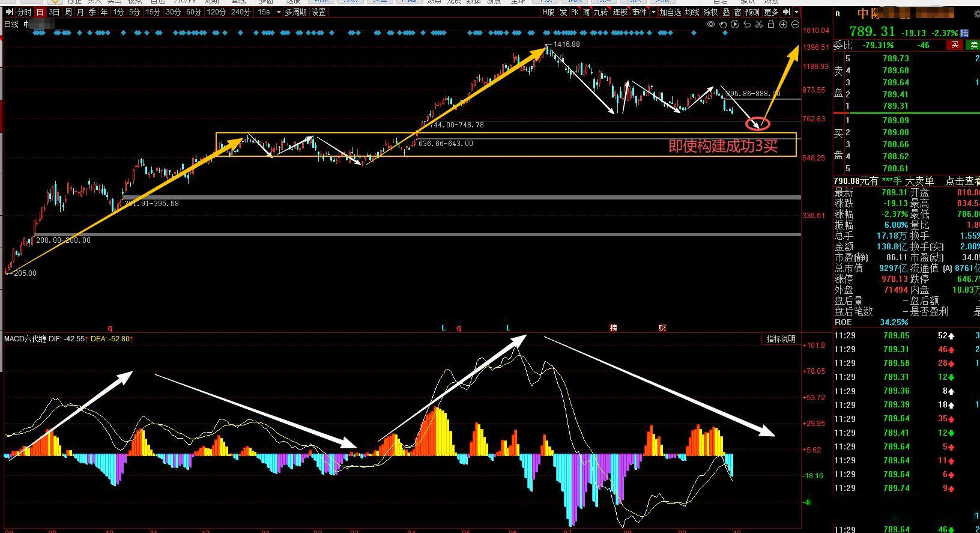Screen dimensions: 980x533
Task: Click the collapse arrow icon left of 分时
Action: click(x=9, y=12)
